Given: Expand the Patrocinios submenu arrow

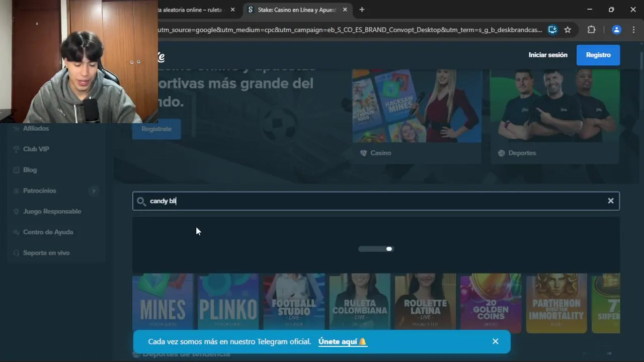Looking at the screenshot, I should [94, 191].
